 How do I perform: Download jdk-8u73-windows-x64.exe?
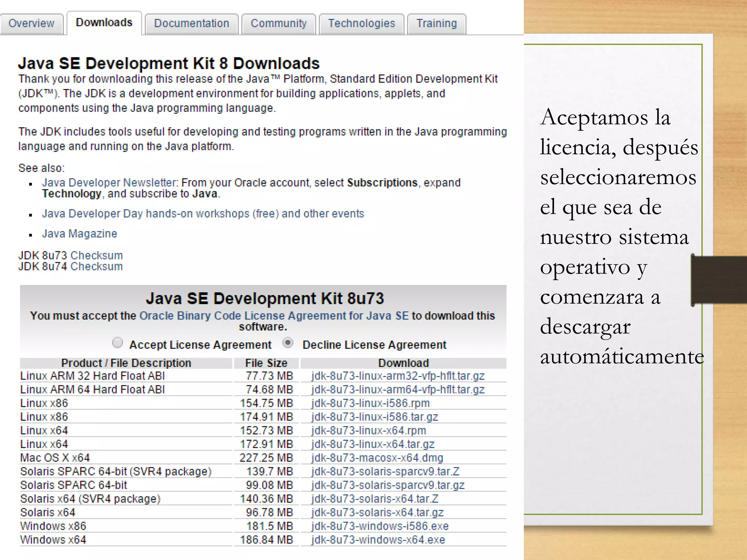(x=378, y=540)
